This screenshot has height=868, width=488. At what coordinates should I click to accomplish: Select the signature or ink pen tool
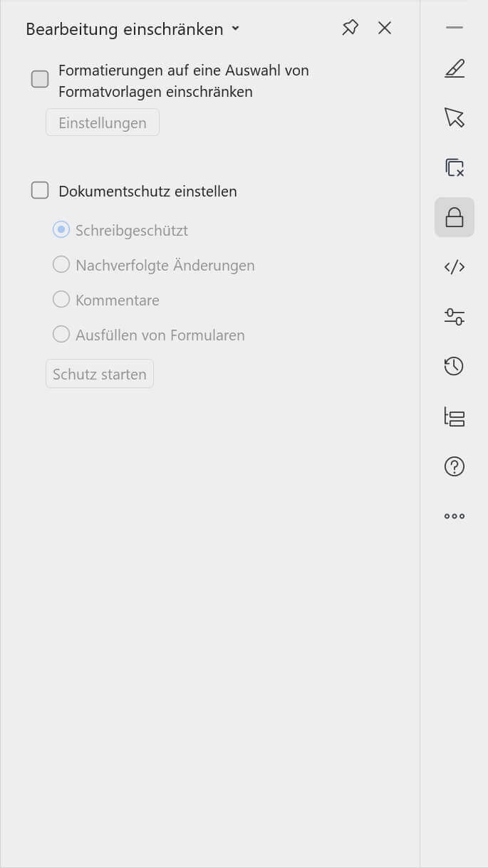coord(454,68)
